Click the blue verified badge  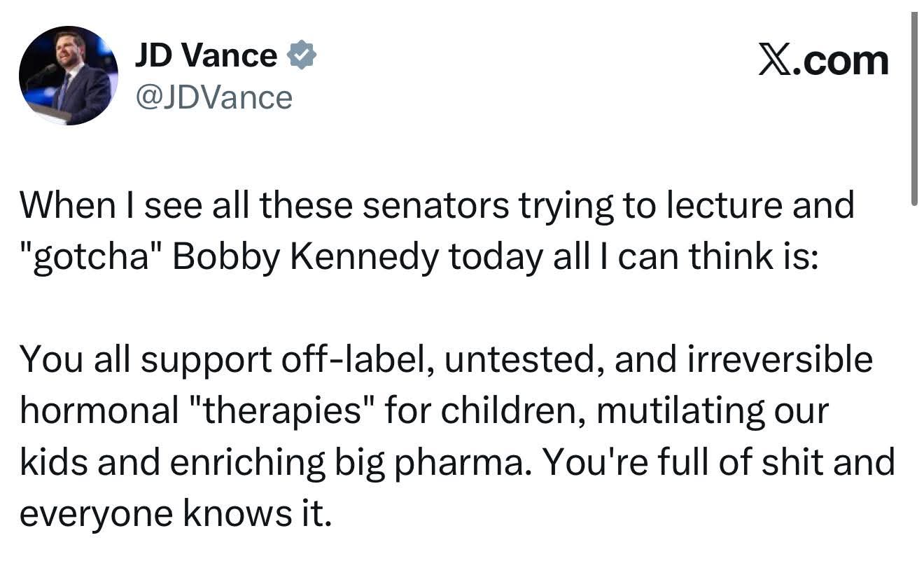302,55
